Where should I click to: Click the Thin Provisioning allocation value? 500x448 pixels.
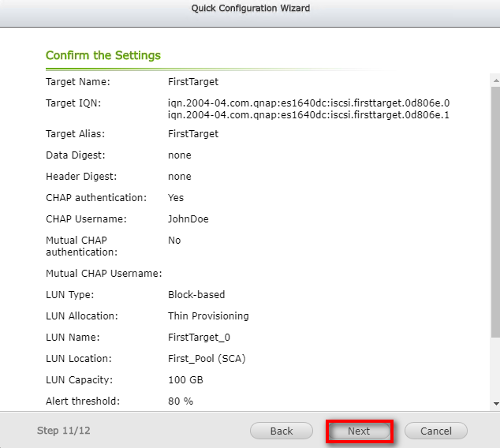click(208, 315)
